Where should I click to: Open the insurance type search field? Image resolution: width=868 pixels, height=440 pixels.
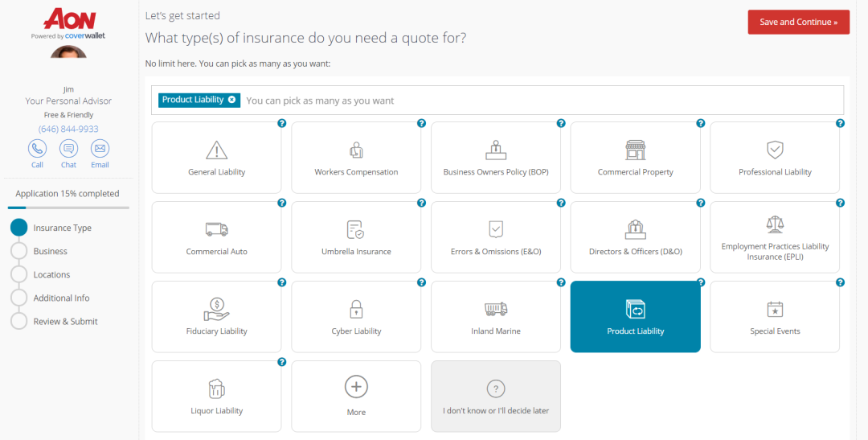538,101
